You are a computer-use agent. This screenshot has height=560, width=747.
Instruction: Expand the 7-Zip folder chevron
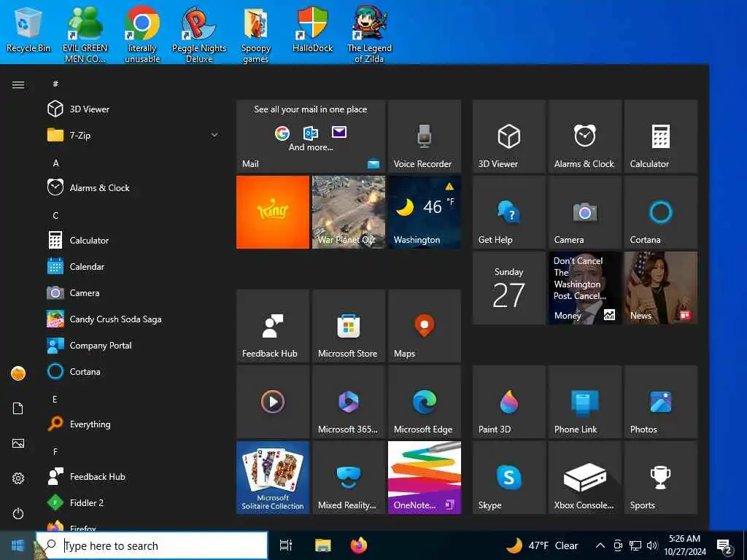(x=214, y=135)
